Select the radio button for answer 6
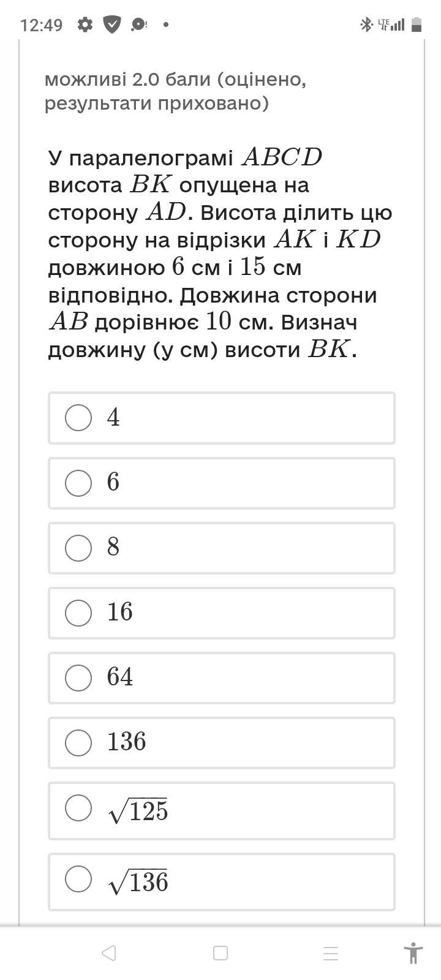 (x=78, y=483)
